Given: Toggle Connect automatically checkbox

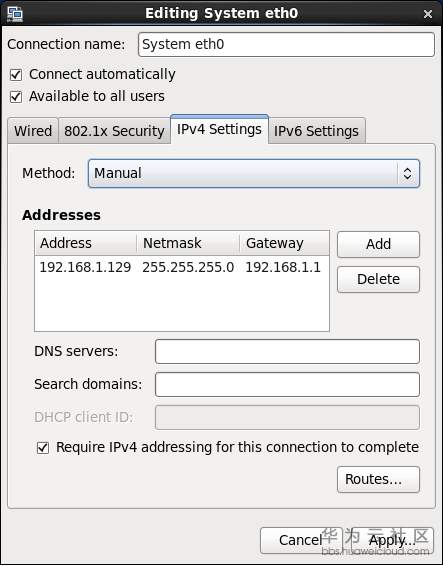Looking at the screenshot, I should click(x=16, y=75).
